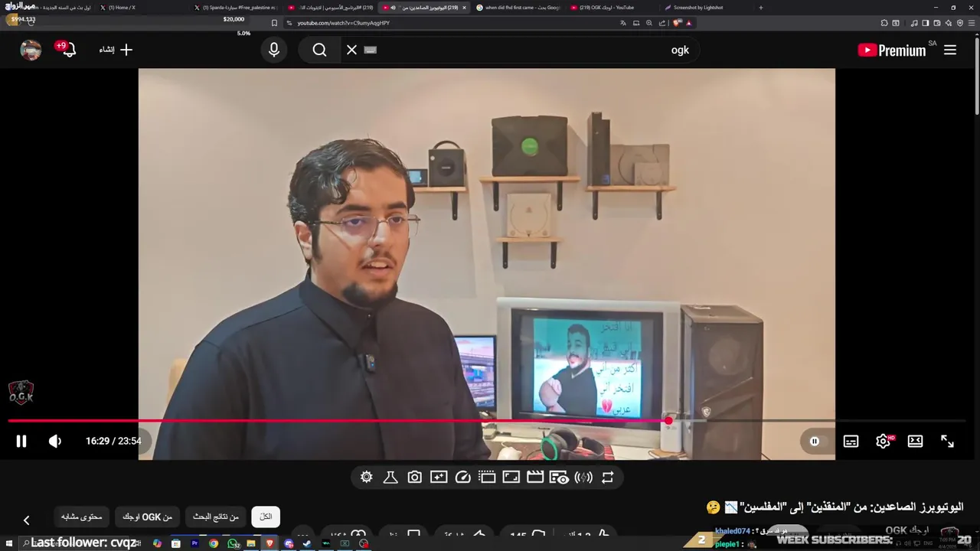This screenshot has width=980, height=551.
Task: Switch to the Google search tab
Action: tap(521, 8)
